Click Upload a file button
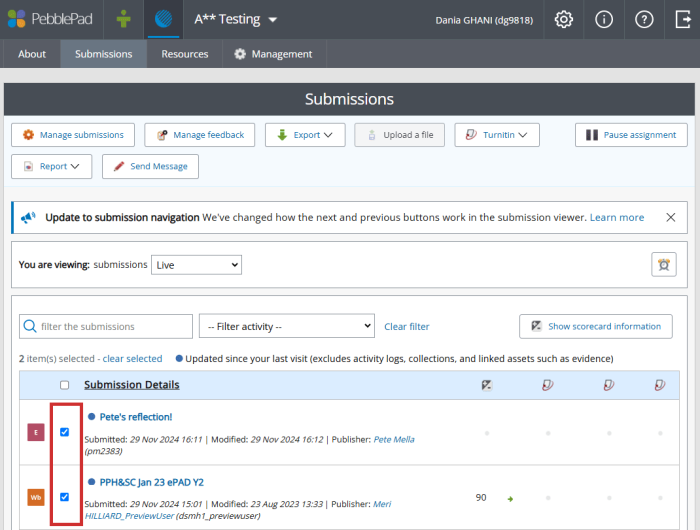The height and width of the screenshot is (530, 700). [x=400, y=135]
